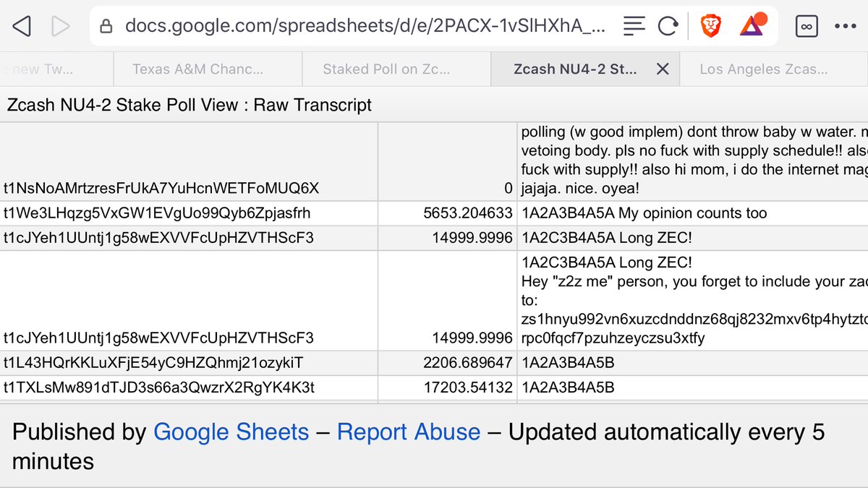The width and height of the screenshot is (868, 488).
Task: Click the sheet title 'Zcash NU4-2 Stake Poll View : Raw Transcript'
Action: tap(190, 105)
